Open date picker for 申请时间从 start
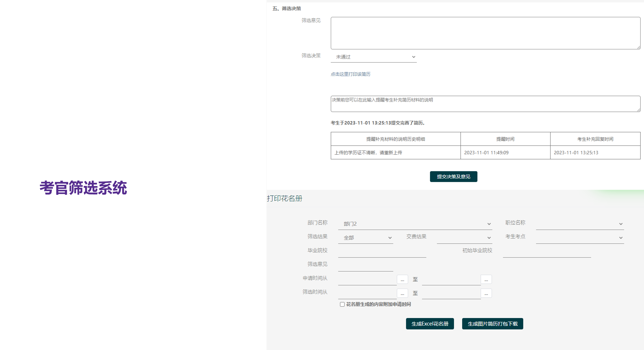 point(402,280)
